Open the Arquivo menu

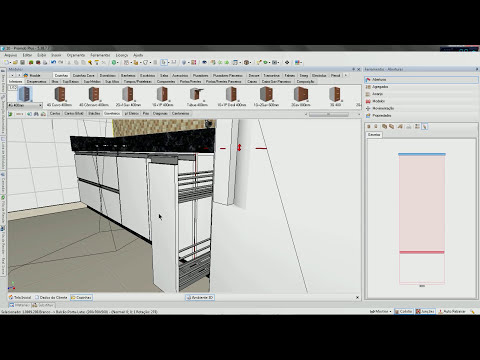click(11, 55)
